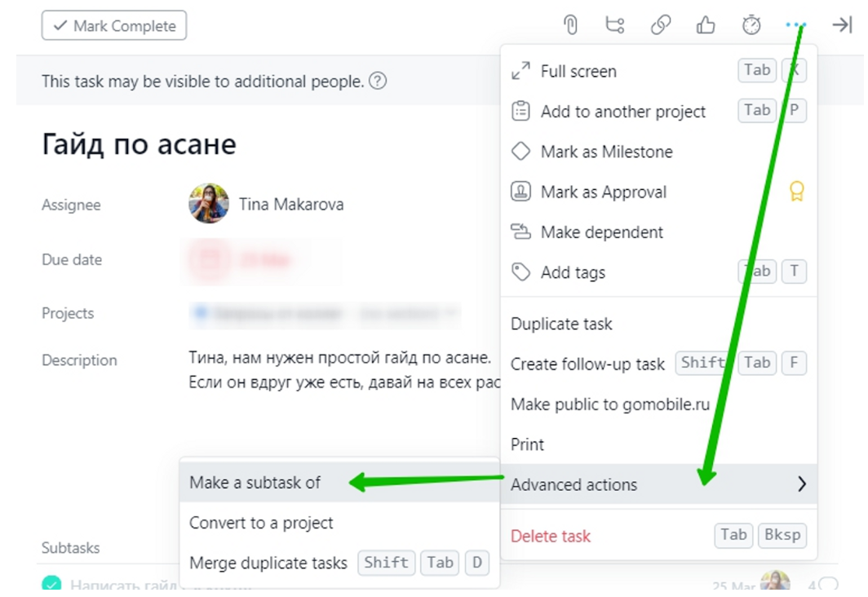Like the task with thumbs-up icon
Image resolution: width=868 pixels, height=597 pixels.
pyautogui.click(x=706, y=25)
